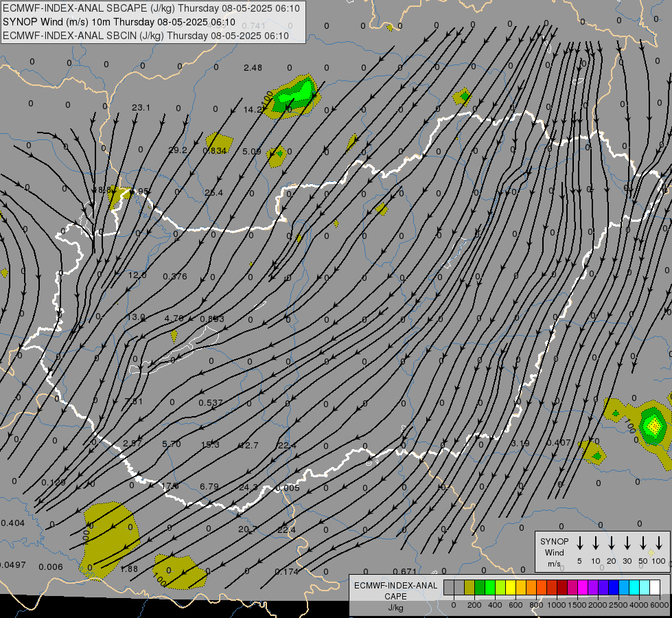This screenshot has height=618, width=672.
Task: Select the dark green CAPE legend swatch
Action: pyautogui.click(x=480, y=588)
